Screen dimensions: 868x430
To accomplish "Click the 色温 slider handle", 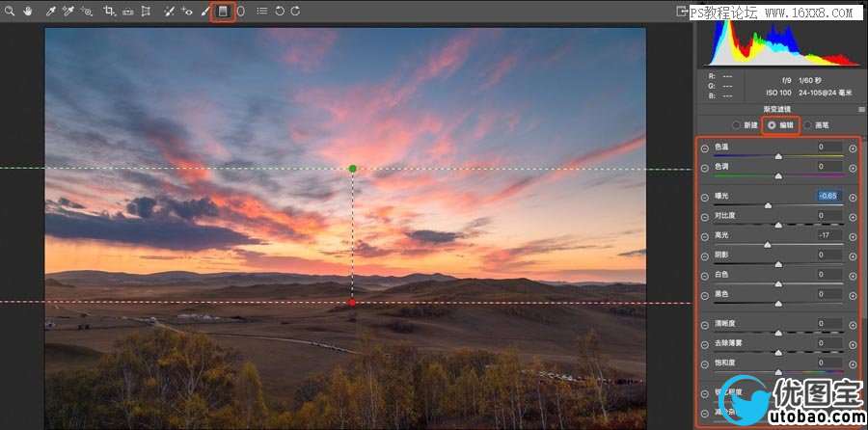I will click(x=778, y=156).
